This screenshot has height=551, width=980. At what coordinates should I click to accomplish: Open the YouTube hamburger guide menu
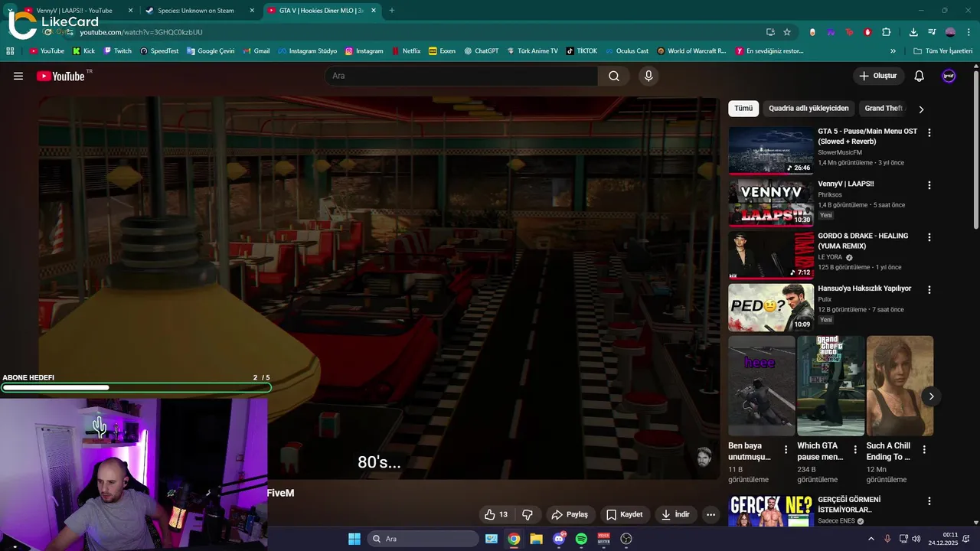pos(18,76)
